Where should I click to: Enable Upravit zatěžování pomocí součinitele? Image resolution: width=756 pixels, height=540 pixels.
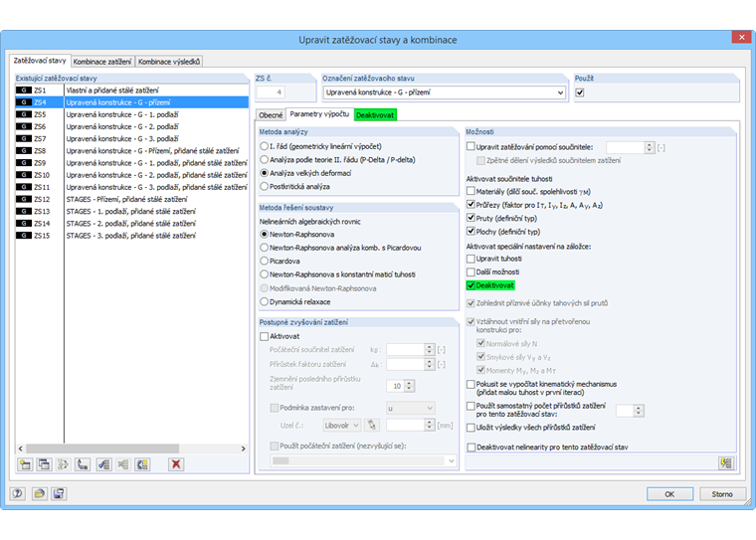(x=472, y=146)
